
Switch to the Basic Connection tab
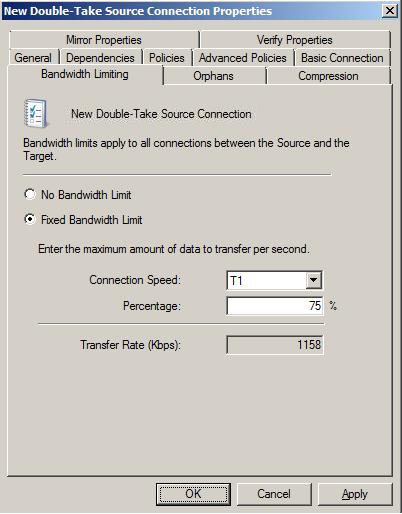tap(342, 58)
